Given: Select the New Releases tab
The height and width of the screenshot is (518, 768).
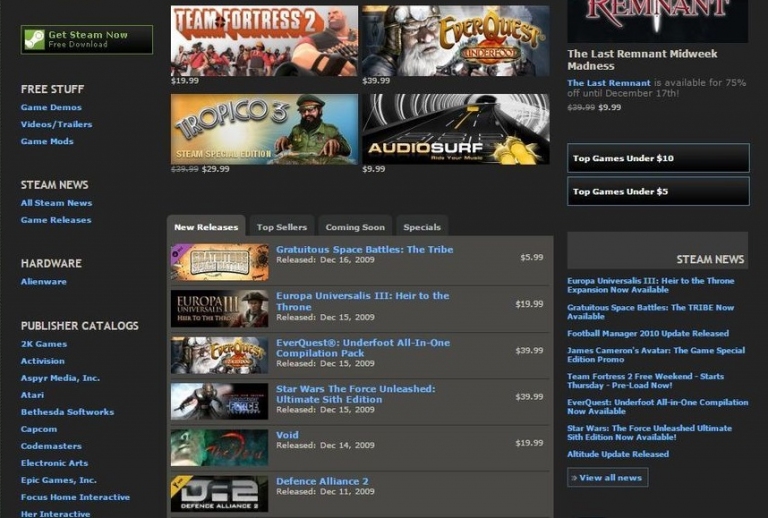Looking at the screenshot, I should tap(206, 227).
